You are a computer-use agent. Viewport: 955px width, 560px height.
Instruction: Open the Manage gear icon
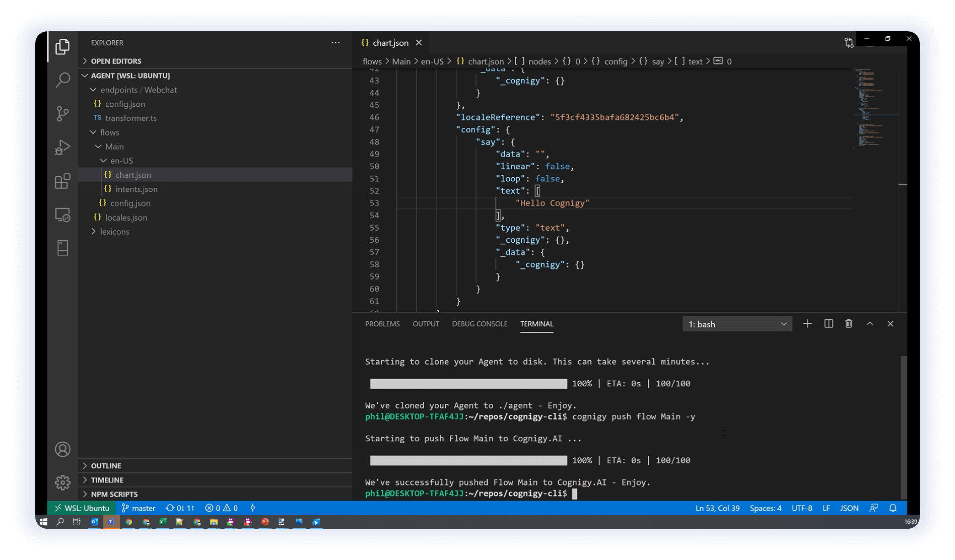coord(62,482)
